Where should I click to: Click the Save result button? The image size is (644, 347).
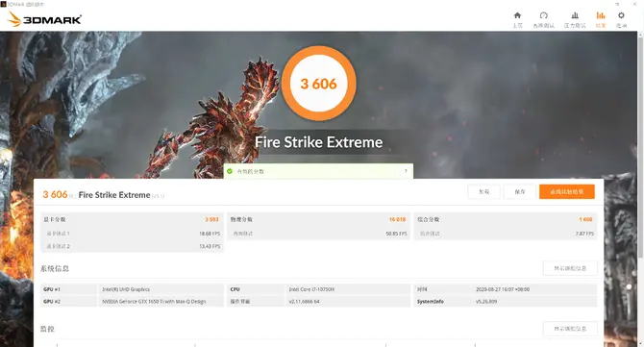point(520,192)
